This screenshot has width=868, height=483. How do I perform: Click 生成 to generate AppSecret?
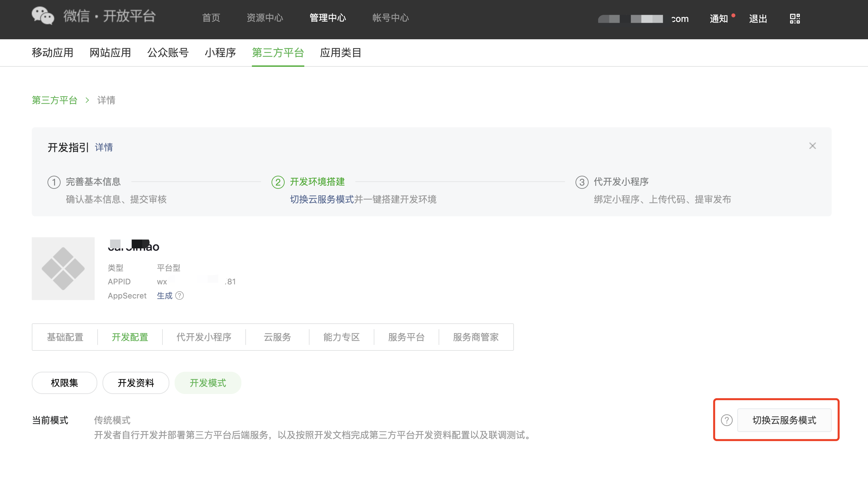pyautogui.click(x=164, y=295)
